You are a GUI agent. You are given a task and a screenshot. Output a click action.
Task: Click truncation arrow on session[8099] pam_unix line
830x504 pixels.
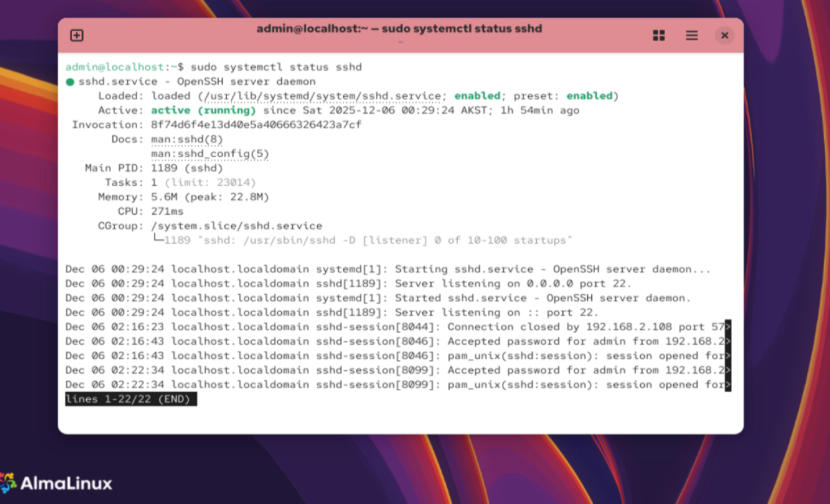728,385
